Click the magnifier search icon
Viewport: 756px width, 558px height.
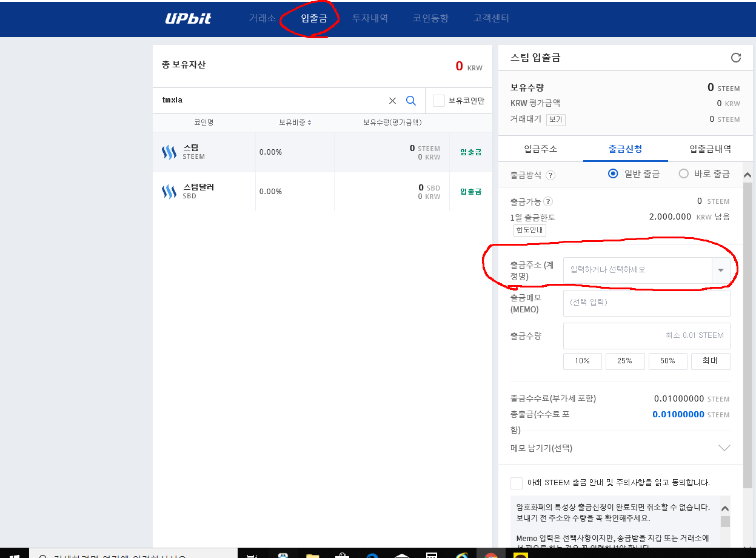[x=410, y=101]
